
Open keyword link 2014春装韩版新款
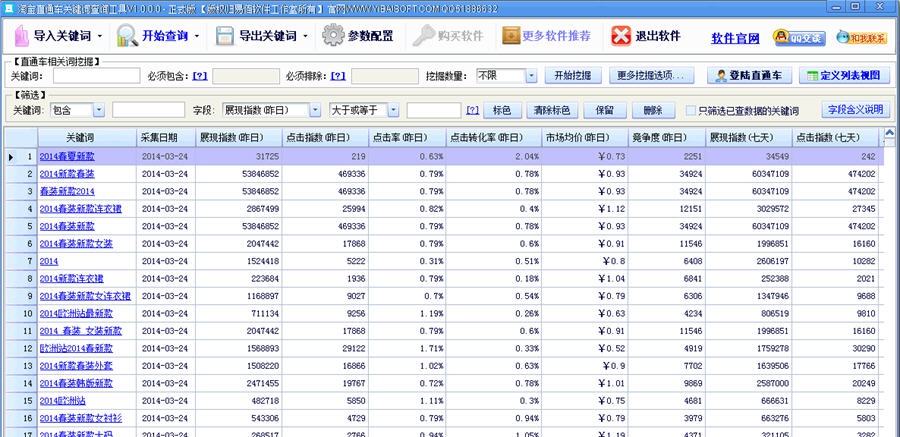coord(76,383)
